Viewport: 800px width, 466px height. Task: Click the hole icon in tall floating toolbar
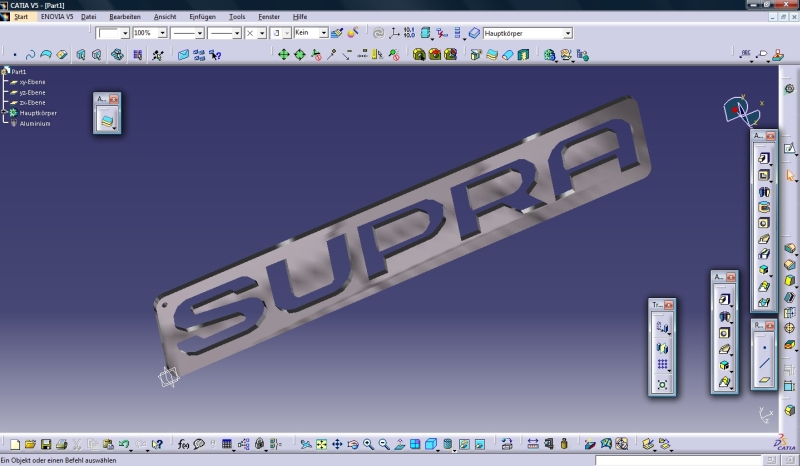764,223
